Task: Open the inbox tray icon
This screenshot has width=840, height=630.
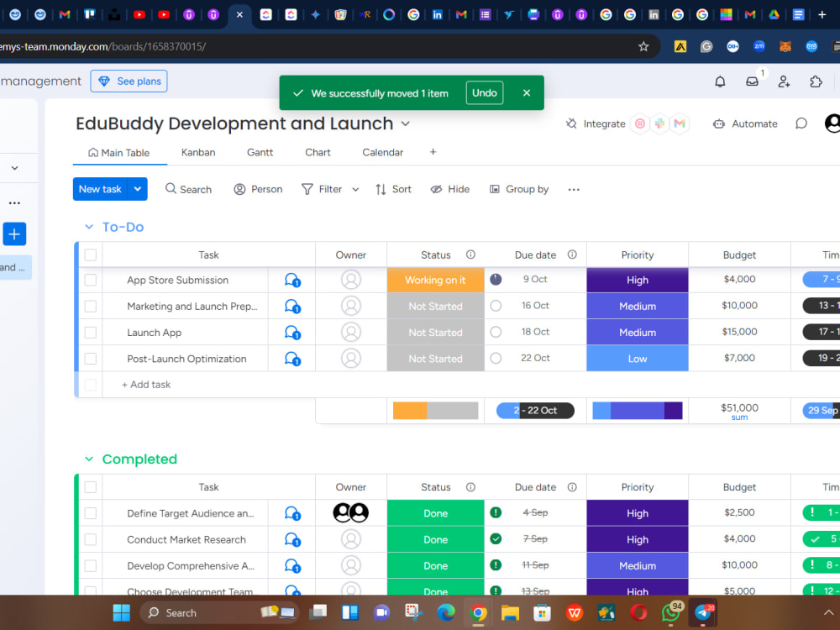Action: pos(752,81)
